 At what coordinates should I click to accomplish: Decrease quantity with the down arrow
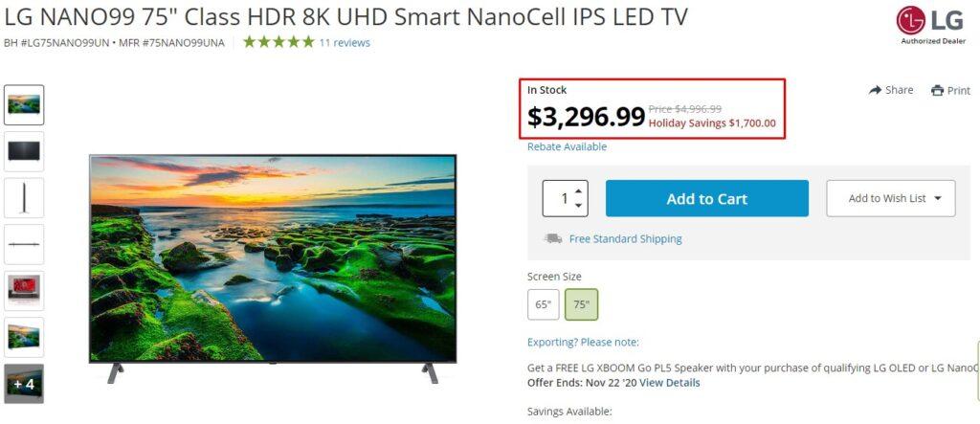coord(579,206)
